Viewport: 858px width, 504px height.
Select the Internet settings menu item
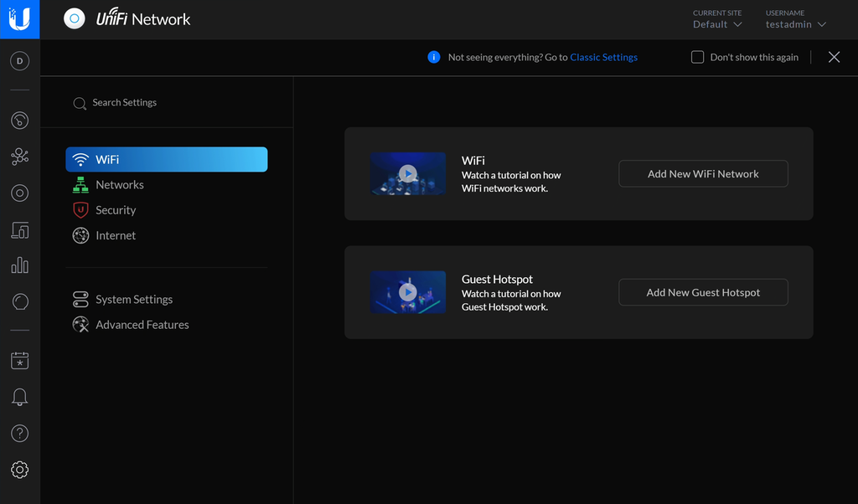click(167, 235)
